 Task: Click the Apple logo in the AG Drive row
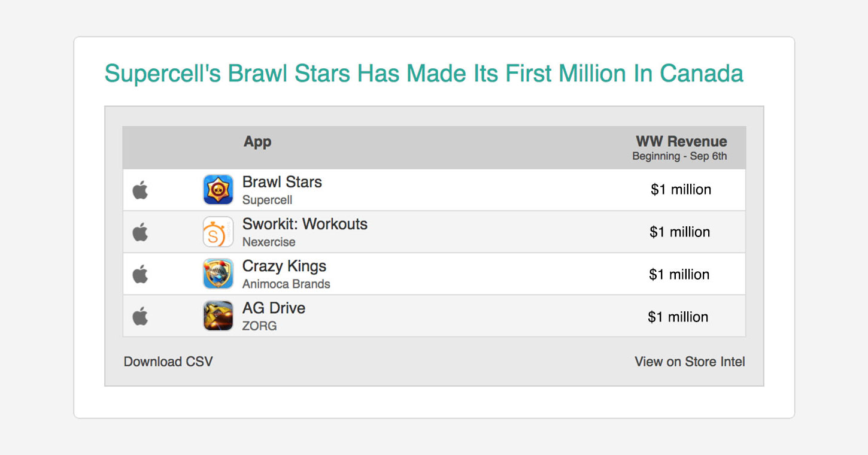click(140, 316)
